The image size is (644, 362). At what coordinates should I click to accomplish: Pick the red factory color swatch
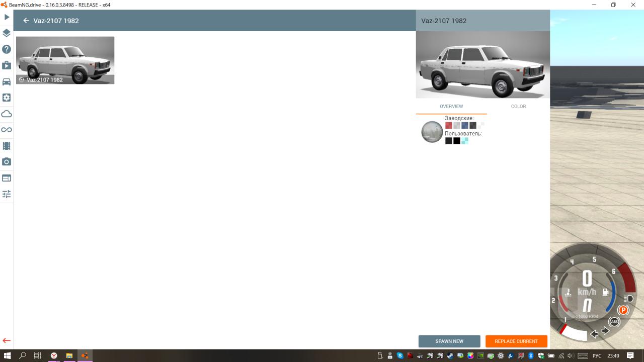(x=449, y=125)
